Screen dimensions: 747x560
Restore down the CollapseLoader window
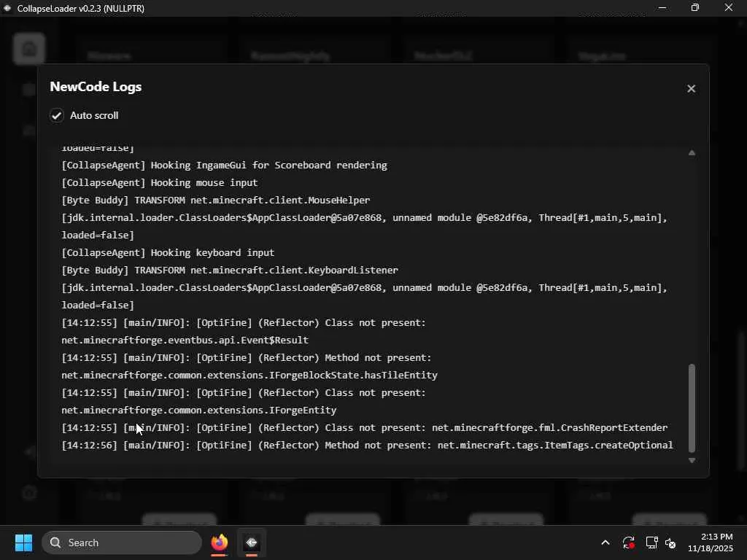click(695, 7)
